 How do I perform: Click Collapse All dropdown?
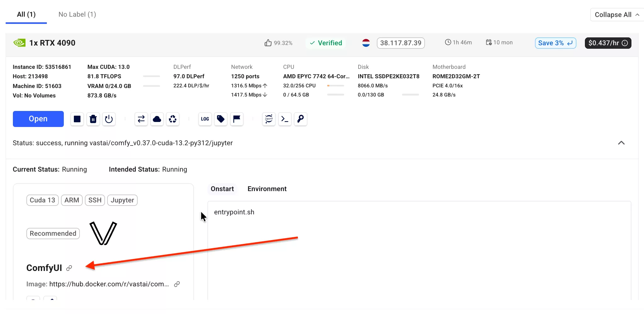point(617,15)
